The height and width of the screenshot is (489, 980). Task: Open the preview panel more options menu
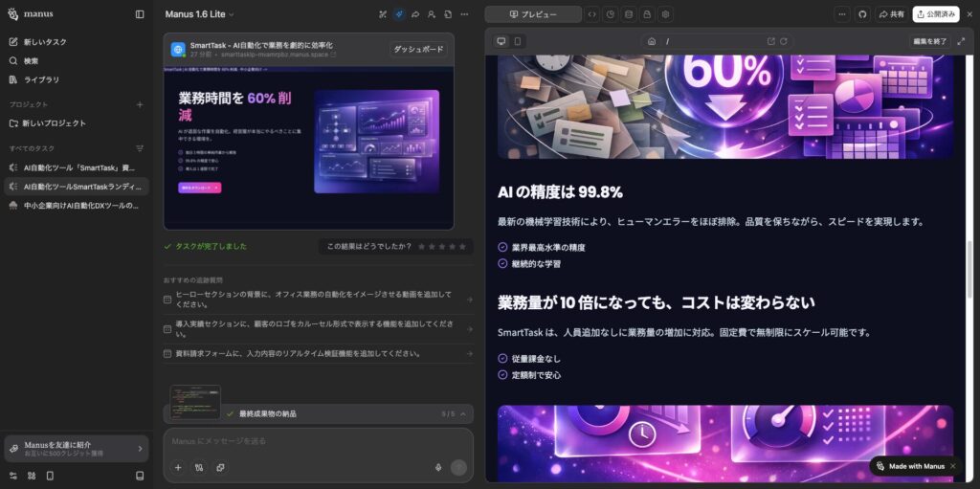coord(842,14)
